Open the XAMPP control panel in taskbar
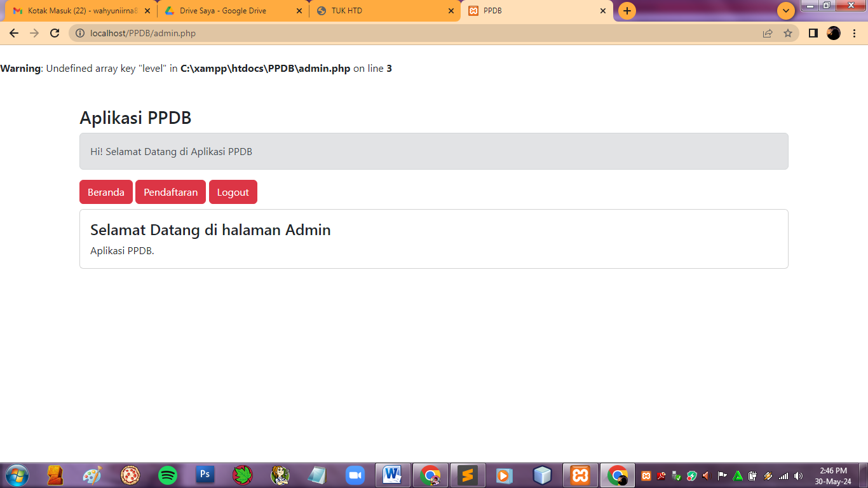 pos(580,475)
